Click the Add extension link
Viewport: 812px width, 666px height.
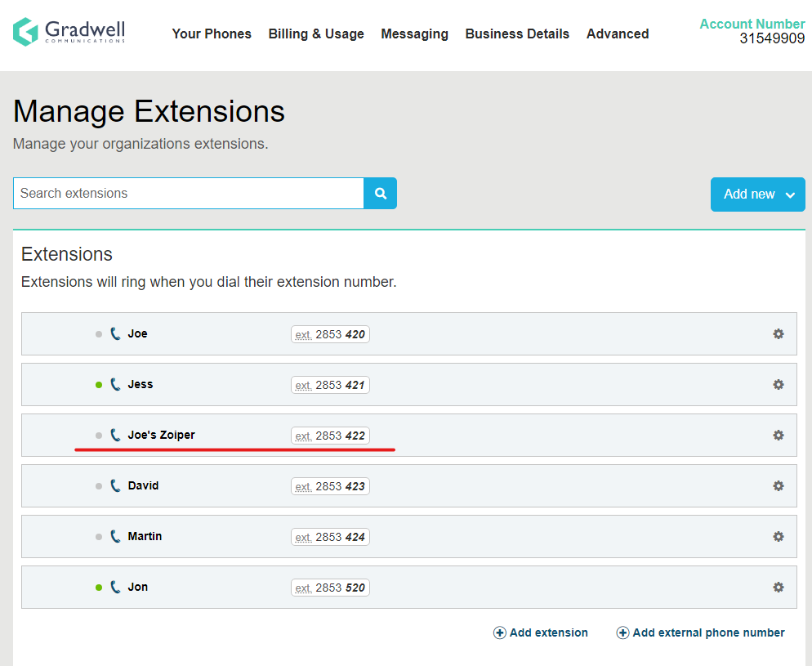(x=541, y=633)
